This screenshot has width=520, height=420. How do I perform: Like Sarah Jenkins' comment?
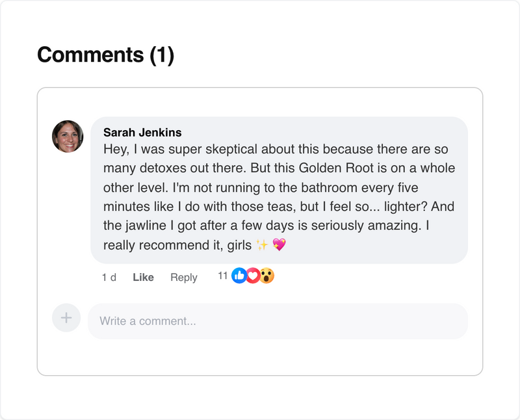click(142, 277)
